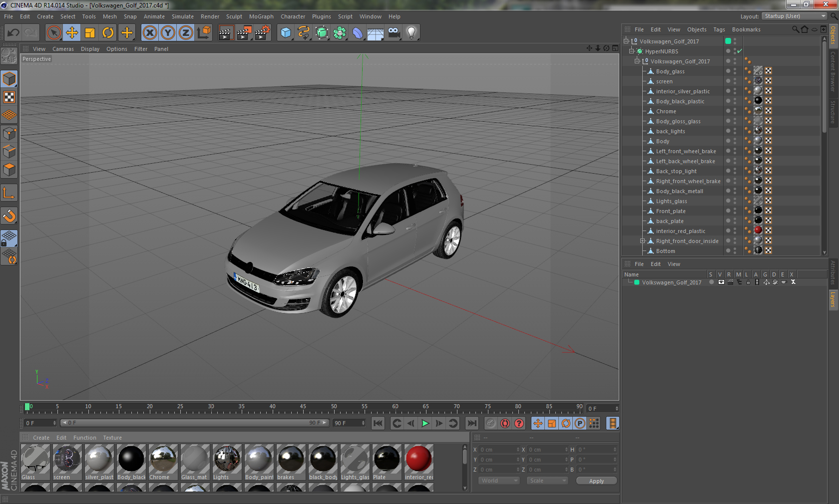Select Edges mode icon
839x504 pixels.
9,152
